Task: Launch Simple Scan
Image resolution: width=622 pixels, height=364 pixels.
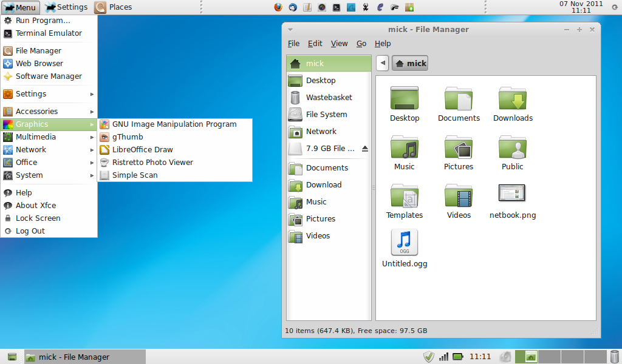Action: pos(175,175)
